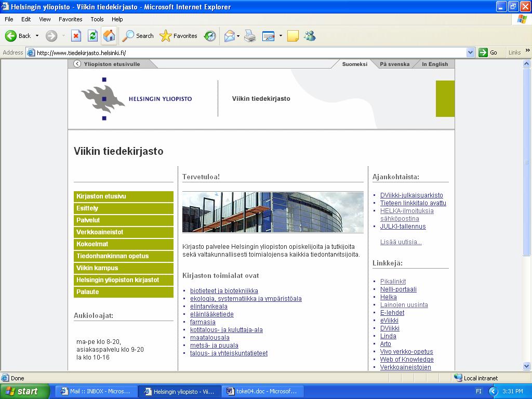Open JULKI-tallennus link
This screenshot has height=399, width=532.
[403, 227]
